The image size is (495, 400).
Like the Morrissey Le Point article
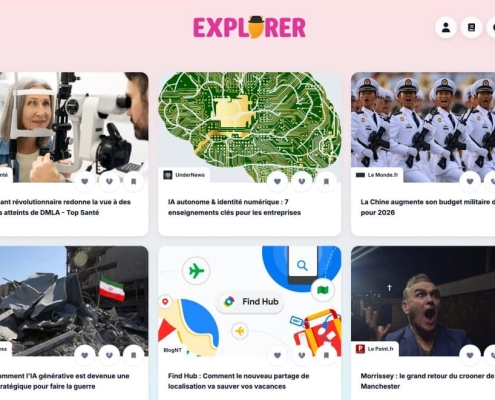[x=470, y=355]
